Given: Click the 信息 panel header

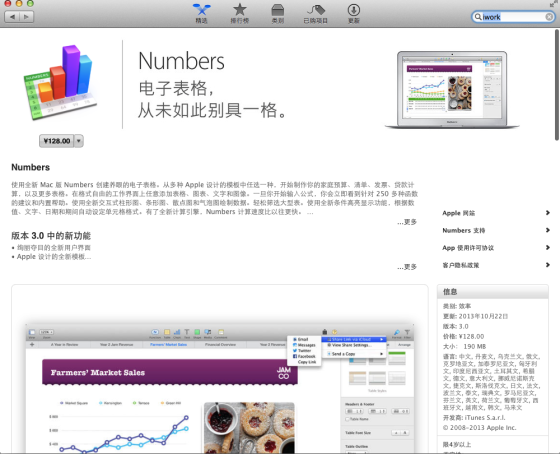Looking at the screenshot, I should coord(492,292).
